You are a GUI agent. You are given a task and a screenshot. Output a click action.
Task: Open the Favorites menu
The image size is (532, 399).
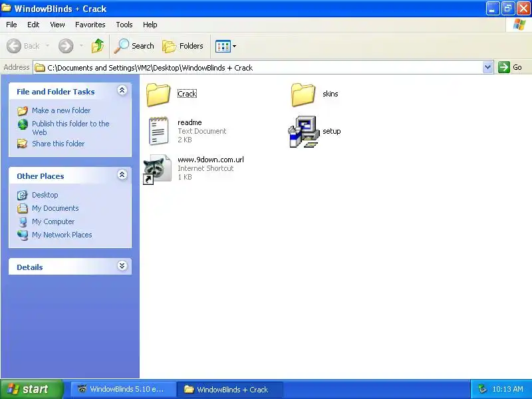click(x=90, y=25)
